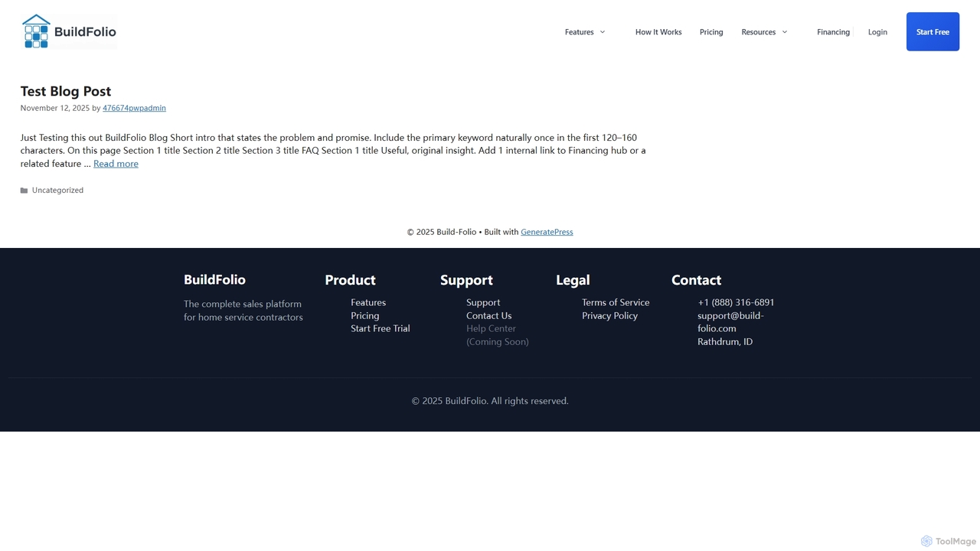Click phone number +1 (888) 316-6891

pos(736,302)
